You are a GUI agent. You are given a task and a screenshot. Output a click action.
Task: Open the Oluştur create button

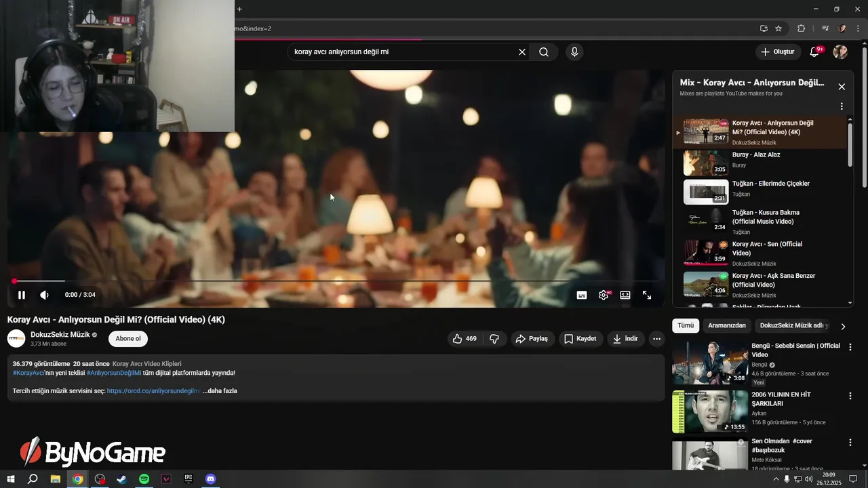[778, 52]
